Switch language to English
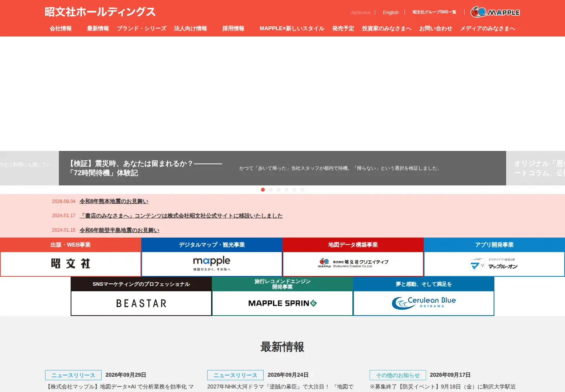Image resolution: width=565 pixels, height=392 pixels. (x=390, y=13)
